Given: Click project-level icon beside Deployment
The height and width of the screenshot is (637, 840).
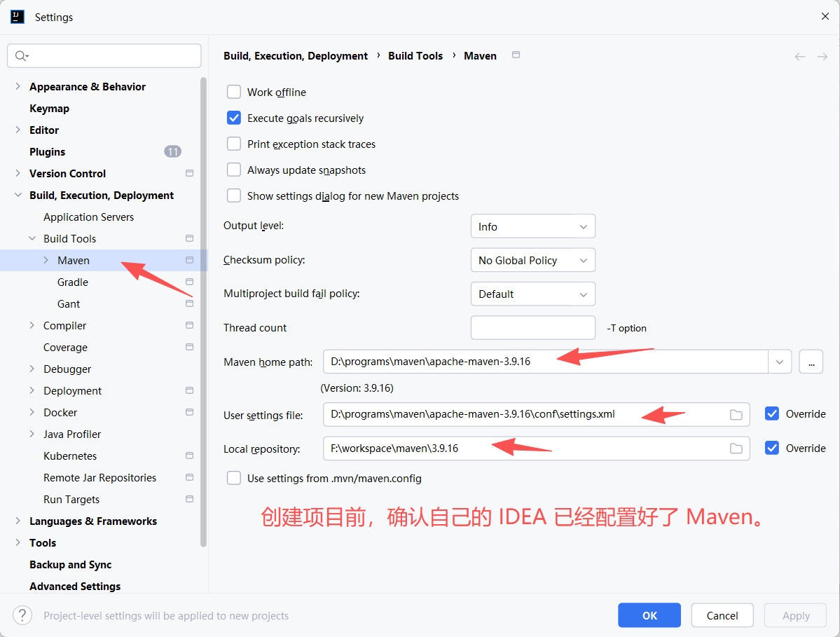Looking at the screenshot, I should (x=189, y=390).
